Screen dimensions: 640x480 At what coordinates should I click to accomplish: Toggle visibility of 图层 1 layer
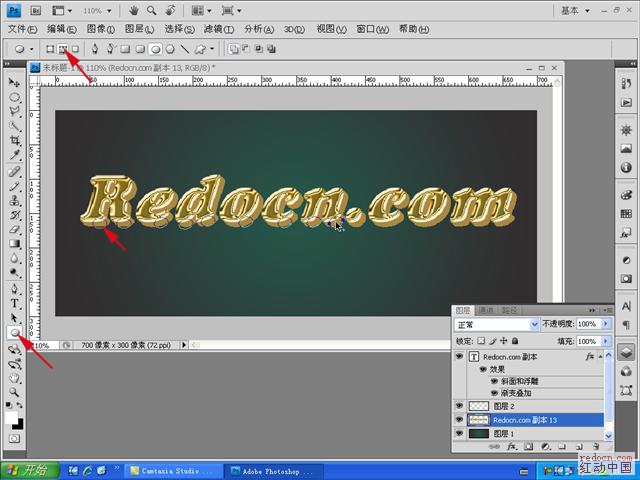click(460, 434)
